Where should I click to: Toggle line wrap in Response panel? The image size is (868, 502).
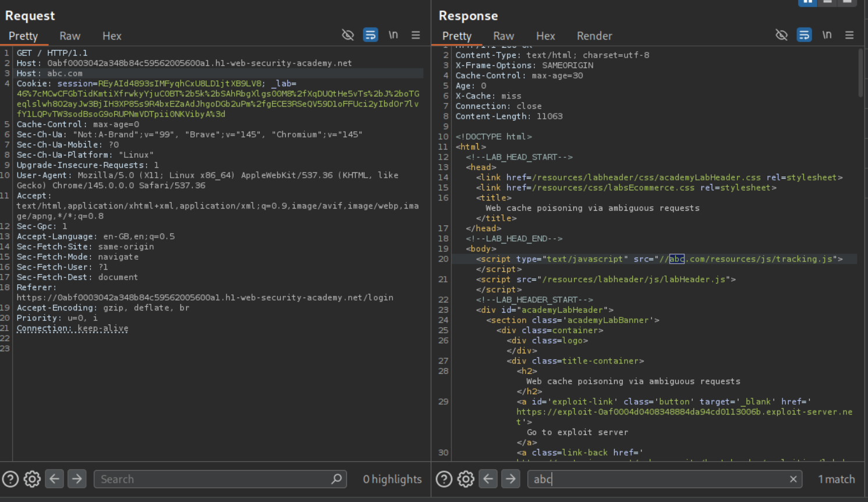804,35
